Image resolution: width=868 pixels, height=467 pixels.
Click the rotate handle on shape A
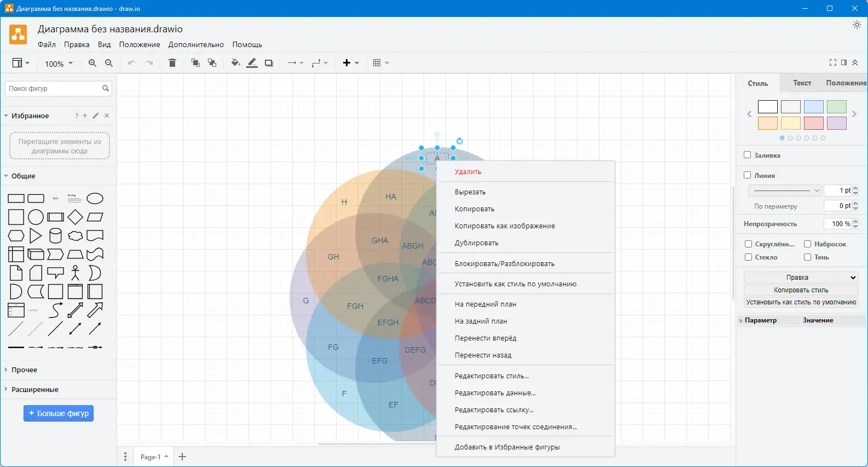(x=460, y=141)
